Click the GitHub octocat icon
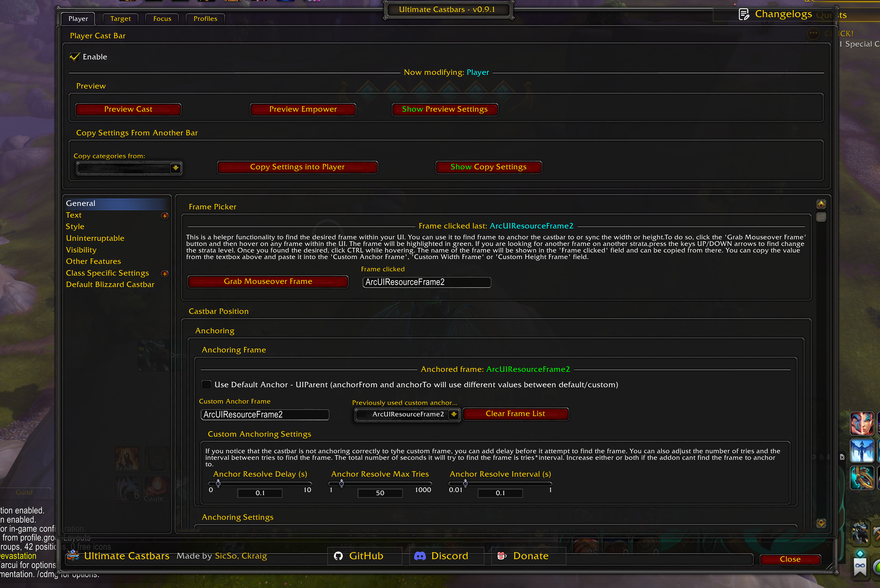Viewport: 880px width, 588px height. click(x=338, y=556)
